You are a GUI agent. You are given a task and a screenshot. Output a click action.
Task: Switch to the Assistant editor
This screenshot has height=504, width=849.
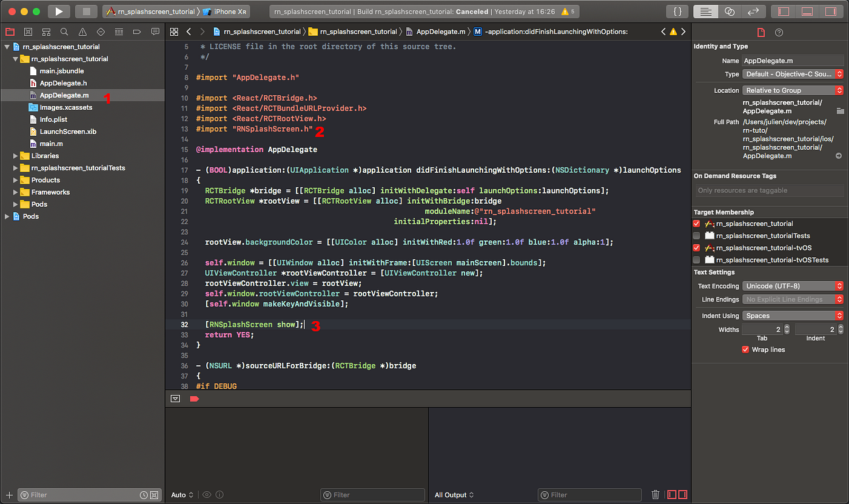(730, 12)
